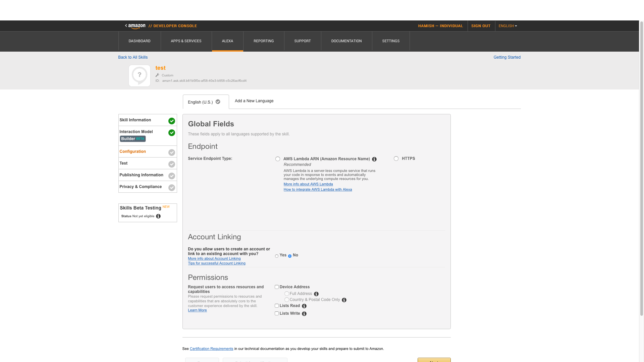Click info icon beside Lists Write
The image size is (644, 362).
click(x=304, y=314)
